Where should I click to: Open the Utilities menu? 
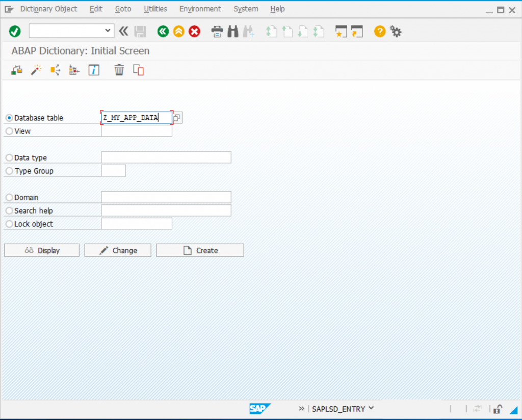[x=155, y=9]
